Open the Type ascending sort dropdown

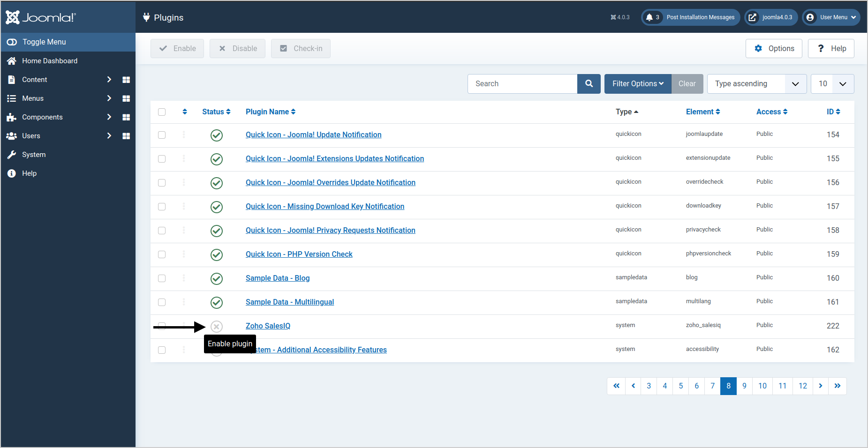756,84
